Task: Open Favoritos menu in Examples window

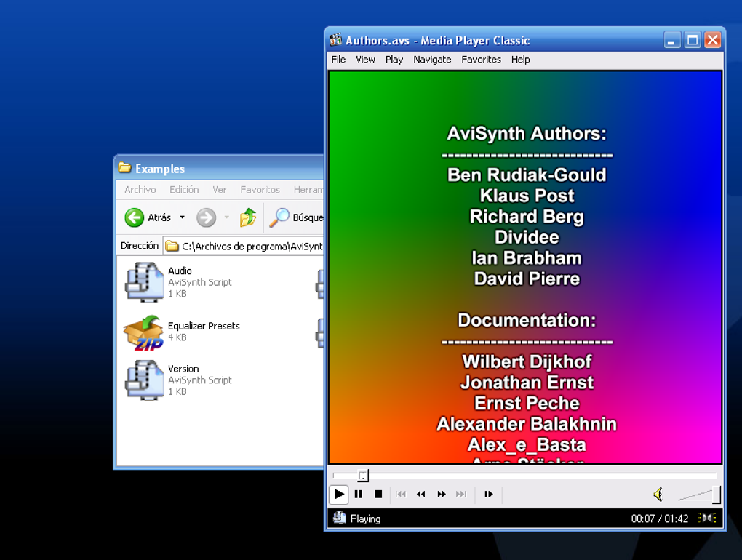Action: 260,190
